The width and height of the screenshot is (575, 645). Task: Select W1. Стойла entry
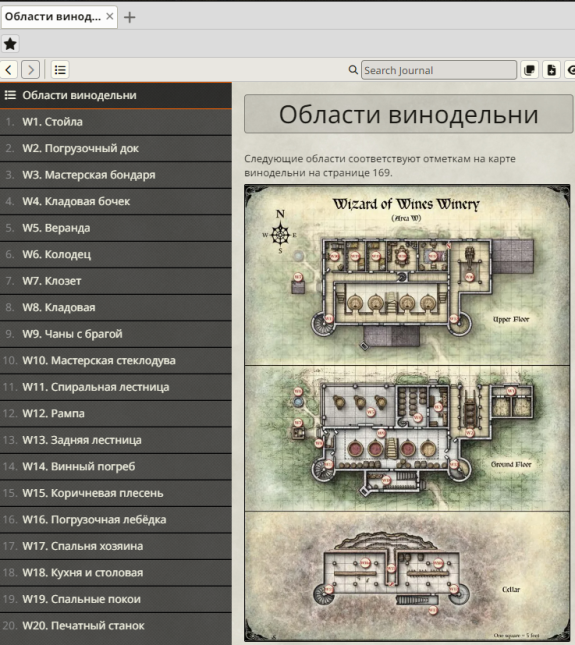(x=116, y=122)
